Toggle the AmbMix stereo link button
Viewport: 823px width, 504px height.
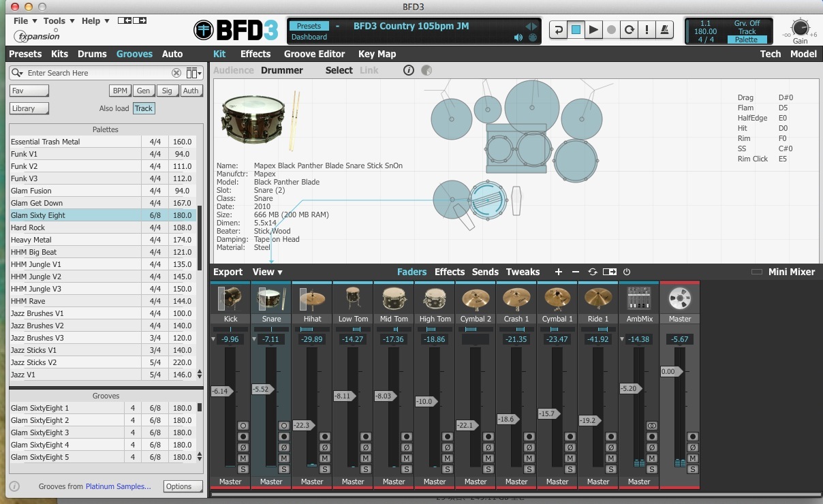click(652, 426)
